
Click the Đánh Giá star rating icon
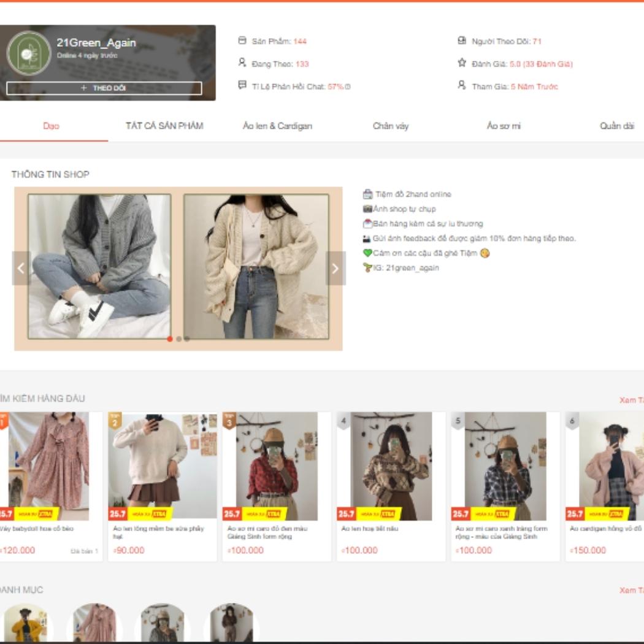pos(462,63)
